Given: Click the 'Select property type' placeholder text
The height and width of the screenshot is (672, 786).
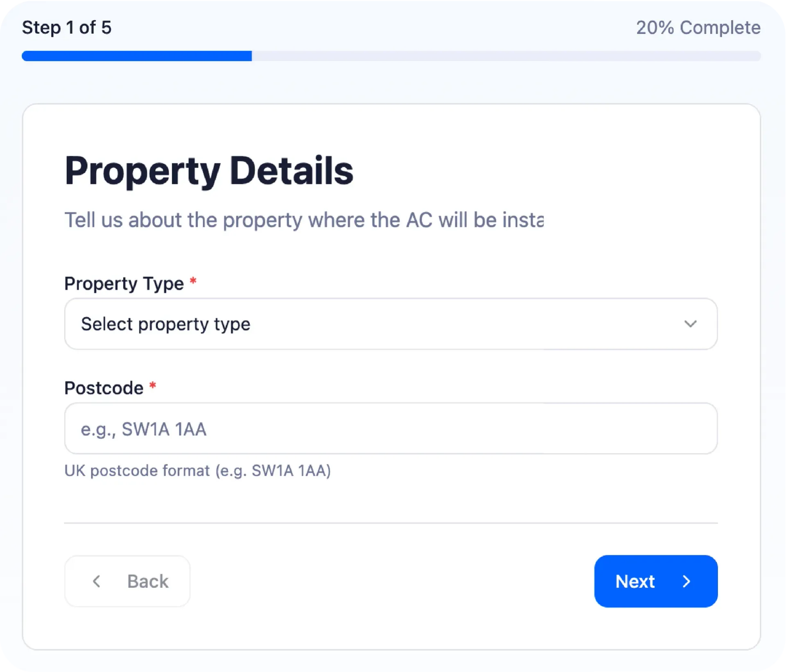Looking at the screenshot, I should pos(165,324).
